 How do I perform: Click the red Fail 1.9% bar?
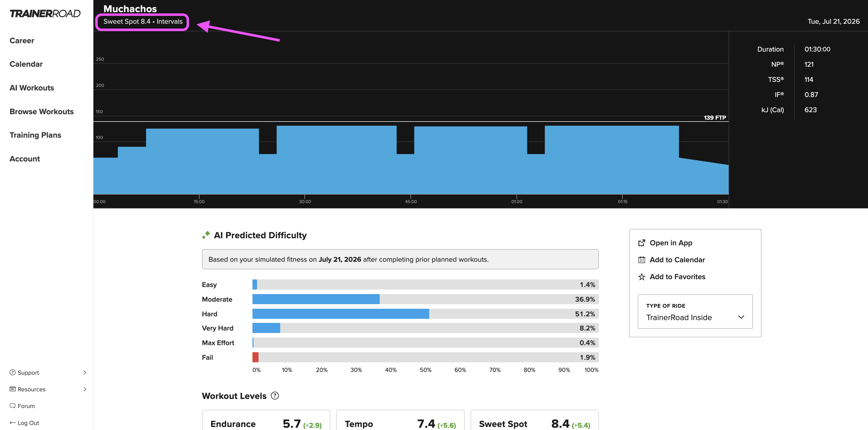pyautogui.click(x=425, y=357)
